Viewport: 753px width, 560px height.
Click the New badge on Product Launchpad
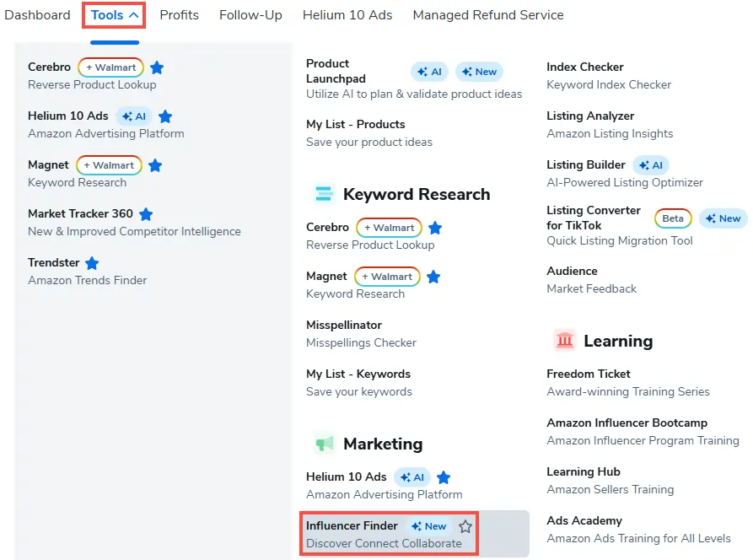[x=479, y=72]
